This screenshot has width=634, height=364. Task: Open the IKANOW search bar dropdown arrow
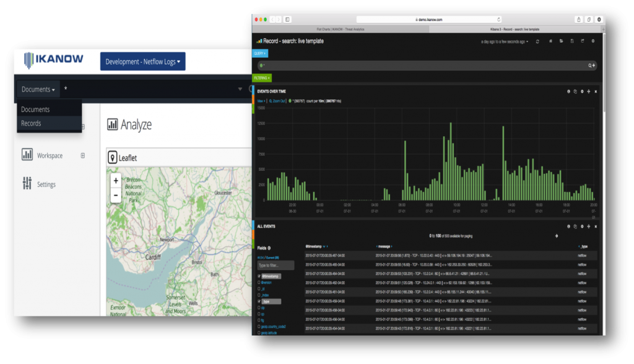pyautogui.click(x=240, y=89)
